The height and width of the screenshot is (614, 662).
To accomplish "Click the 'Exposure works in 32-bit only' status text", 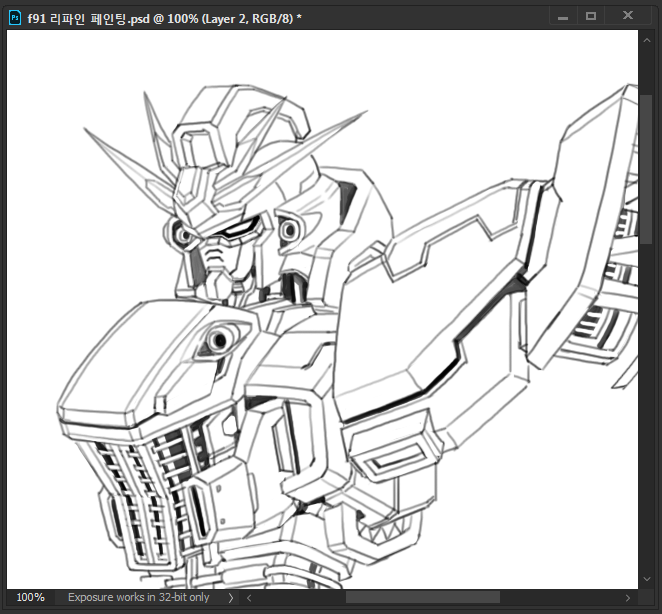I will point(138,598).
